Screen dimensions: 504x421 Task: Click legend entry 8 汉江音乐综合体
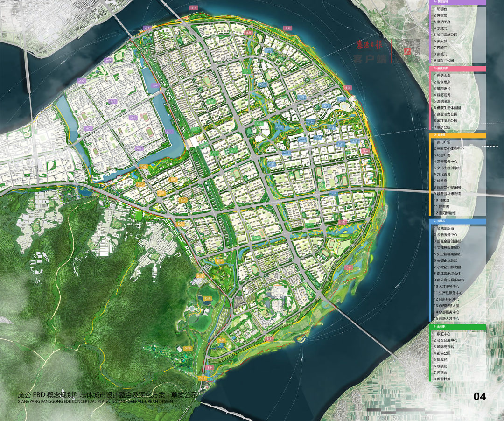447,274
